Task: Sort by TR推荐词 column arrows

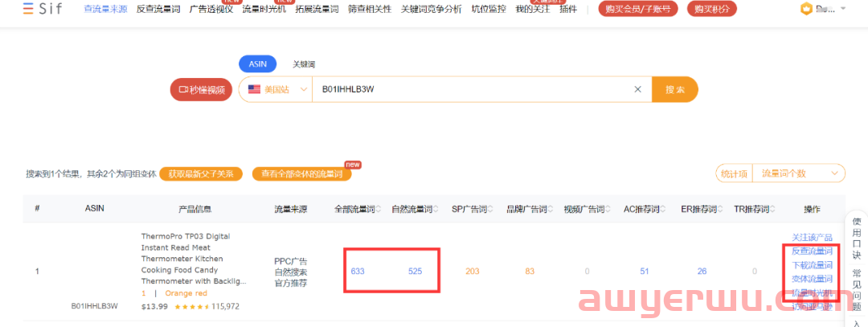Action: pyautogui.click(x=773, y=209)
